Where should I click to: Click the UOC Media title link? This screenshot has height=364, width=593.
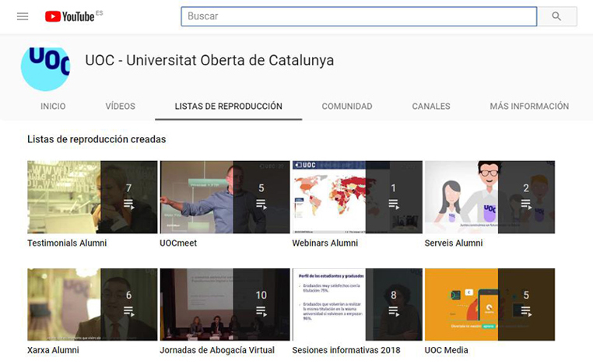pyautogui.click(x=446, y=351)
